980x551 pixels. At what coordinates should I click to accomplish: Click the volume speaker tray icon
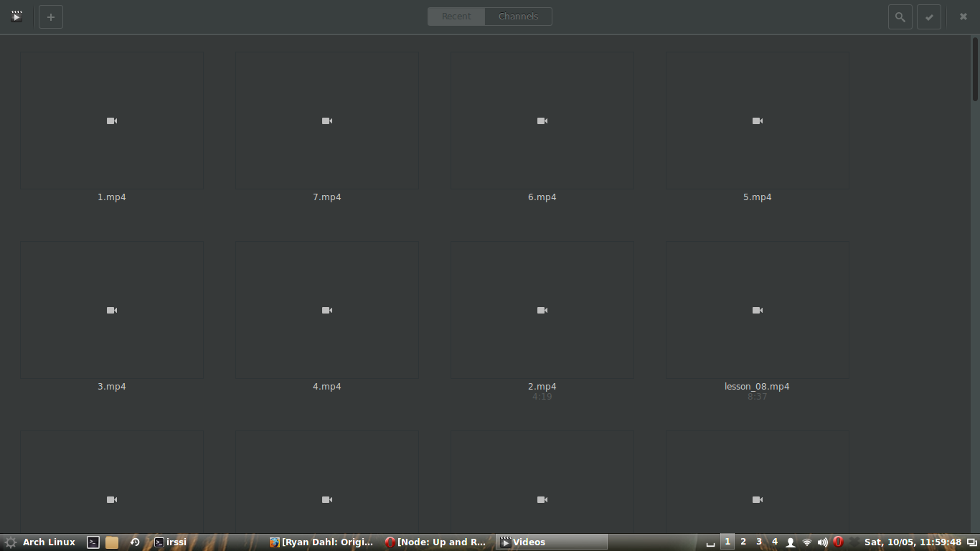[822, 542]
